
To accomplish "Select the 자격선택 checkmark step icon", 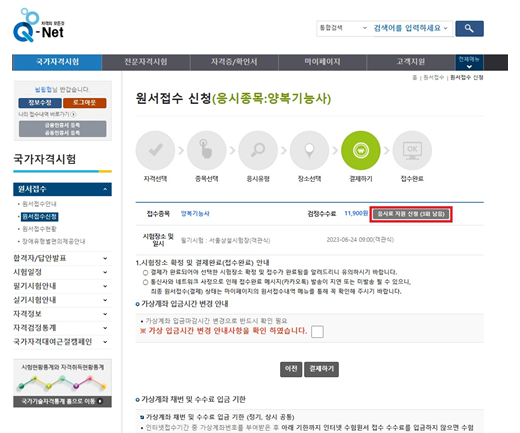I will point(155,150).
